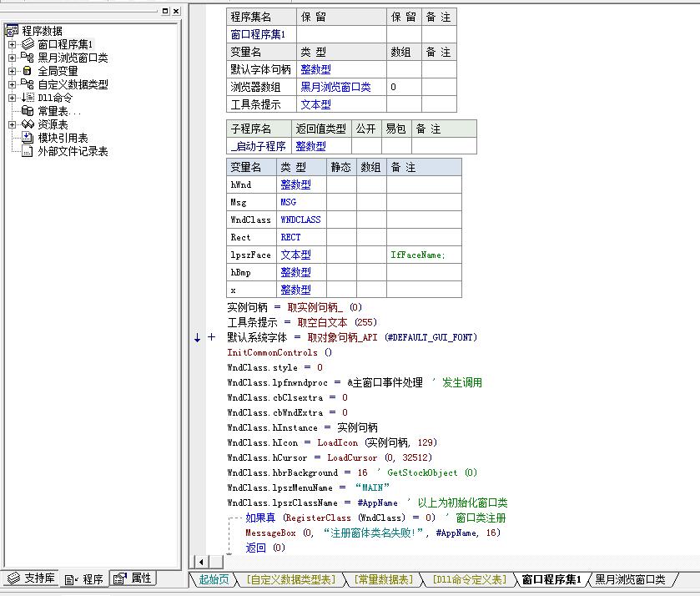This screenshot has width=700, height=596.
Task: Open the [自定义数据类型表] editor tab
Action: [x=290, y=579]
